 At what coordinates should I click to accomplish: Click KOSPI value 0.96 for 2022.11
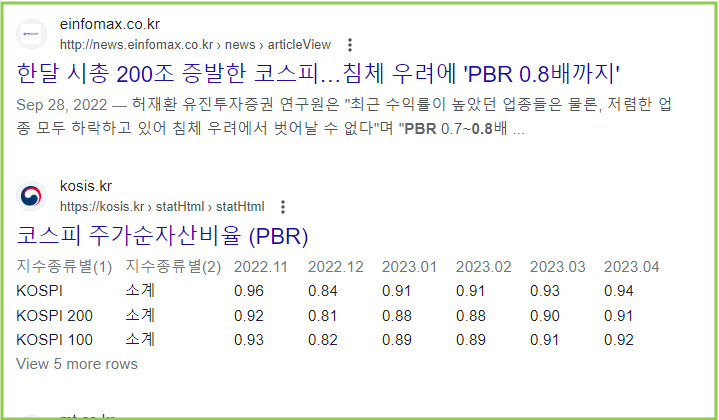249,291
